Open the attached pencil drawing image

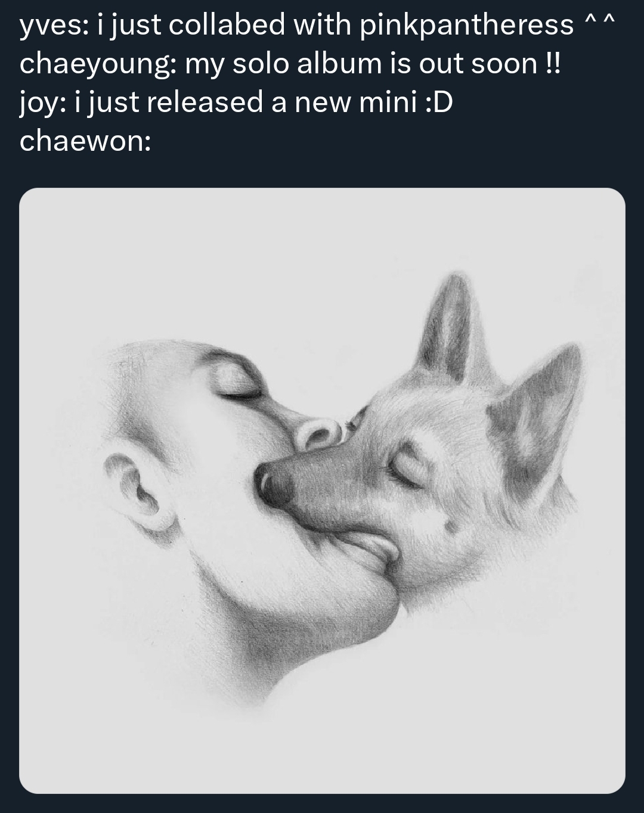(322, 491)
